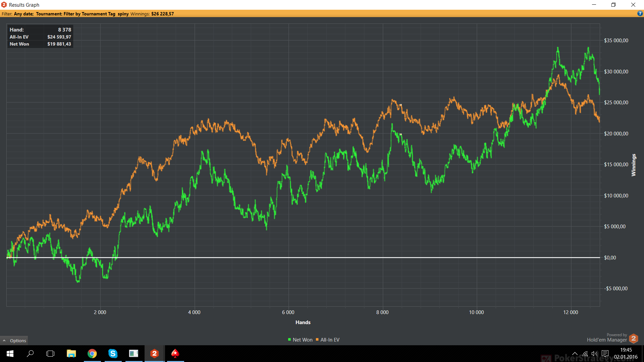644x362 pixels.
Task: Open Skype from the taskbar
Action: point(113,354)
